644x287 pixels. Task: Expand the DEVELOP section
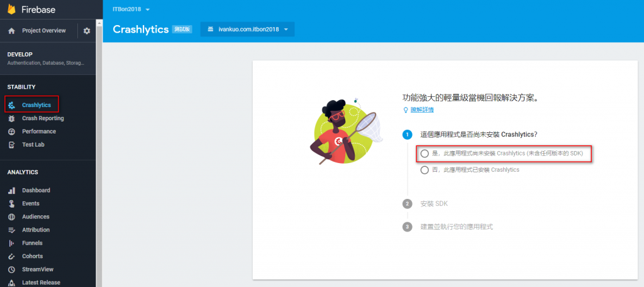click(48, 58)
